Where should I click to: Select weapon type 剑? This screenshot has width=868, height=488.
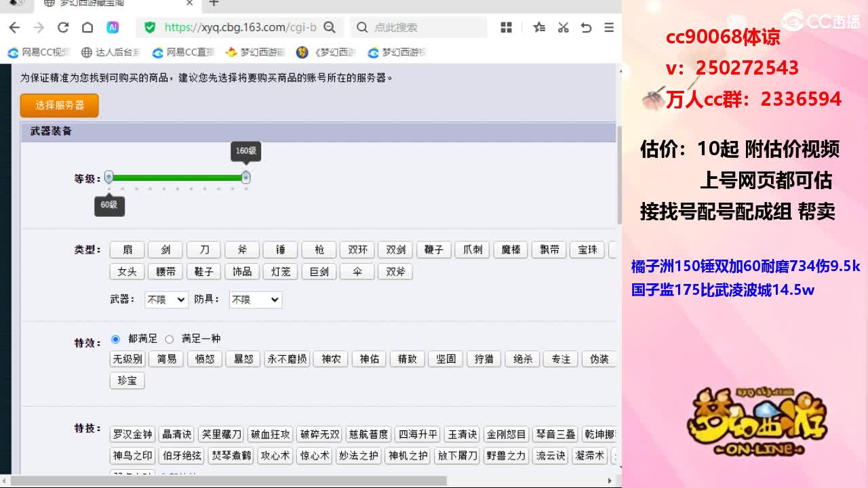click(165, 250)
